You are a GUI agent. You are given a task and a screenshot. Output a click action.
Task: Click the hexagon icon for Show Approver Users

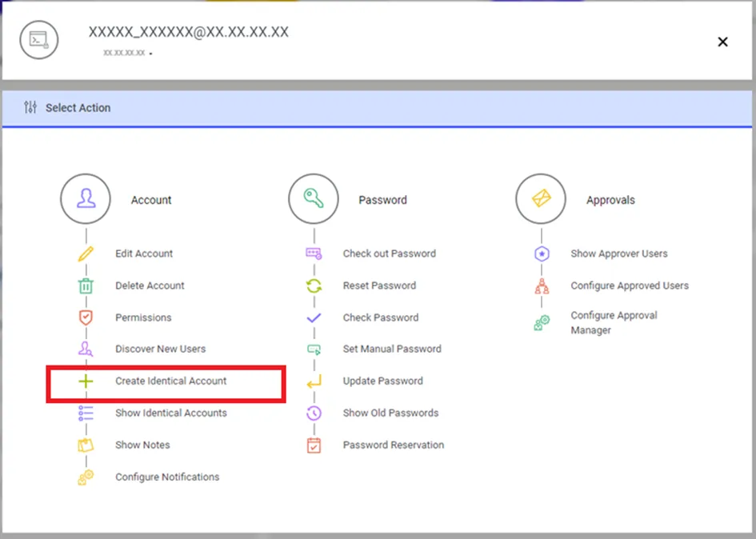542,254
